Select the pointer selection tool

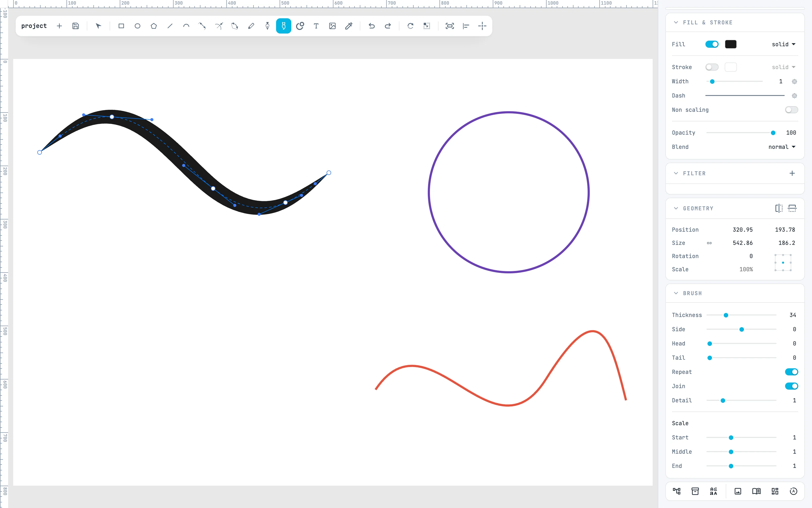pyautogui.click(x=98, y=26)
